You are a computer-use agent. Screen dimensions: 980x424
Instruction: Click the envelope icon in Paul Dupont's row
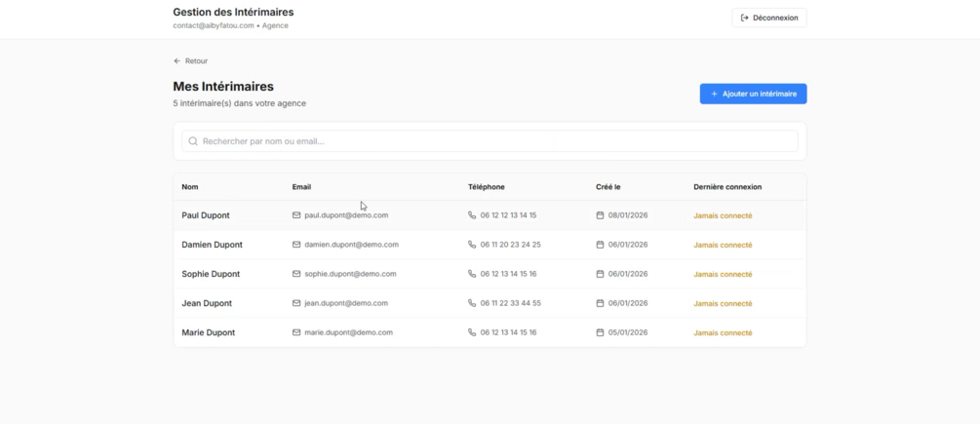tap(296, 215)
